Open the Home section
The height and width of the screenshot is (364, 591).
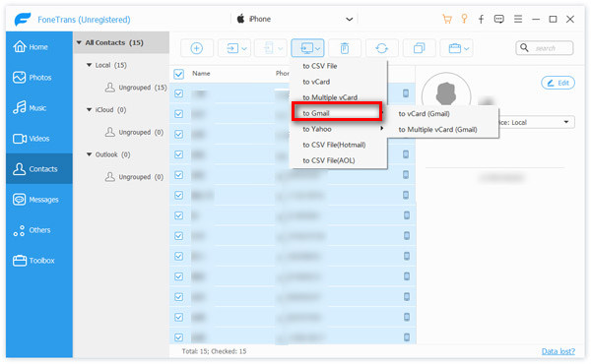pos(38,46)
